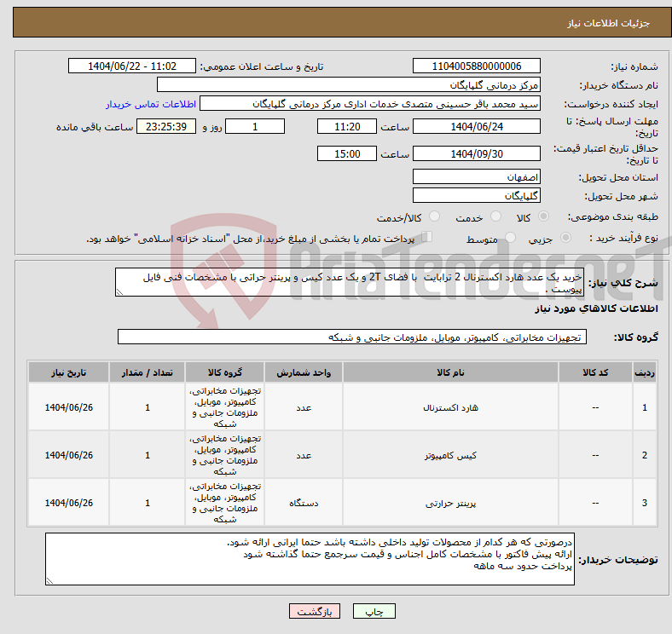This screenshot has height=634, width=672.
Task: Click the response deadline date 1404/06/24
Action: coord(476,126)
